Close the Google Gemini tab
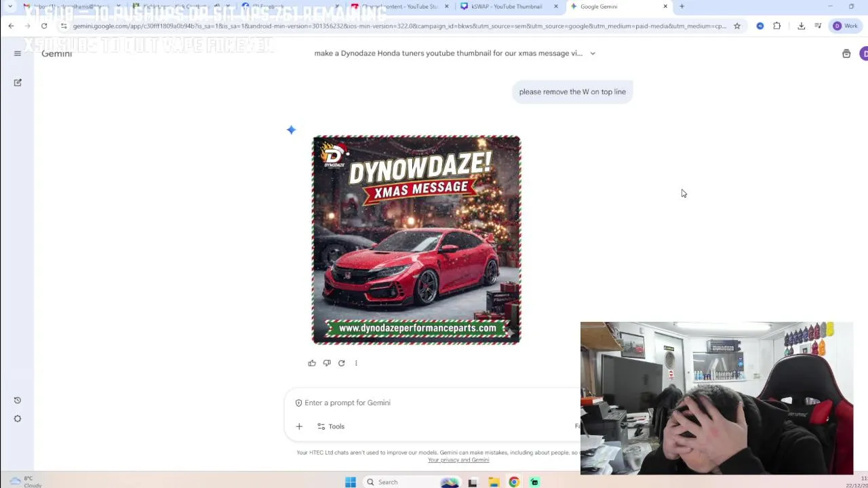Image resolution: width=868 pixels, height=488 pixels. pos(665,7)
